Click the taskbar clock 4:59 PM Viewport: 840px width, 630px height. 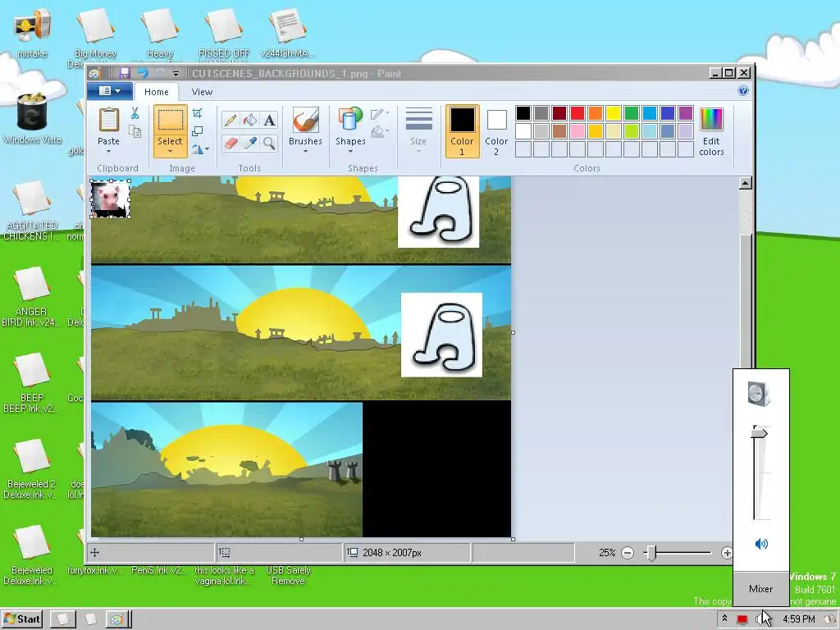coord(799,619)
